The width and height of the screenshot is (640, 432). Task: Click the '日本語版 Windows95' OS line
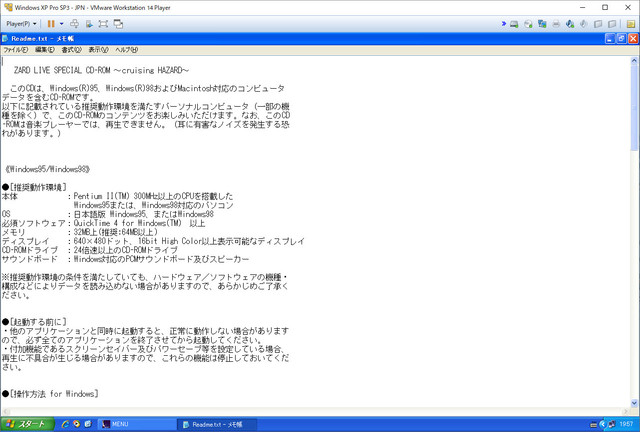pos(143,214)
